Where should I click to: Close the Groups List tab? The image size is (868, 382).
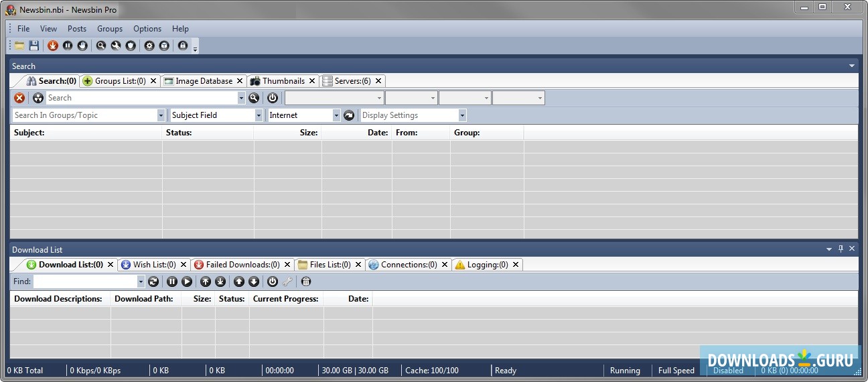point(153,81)
